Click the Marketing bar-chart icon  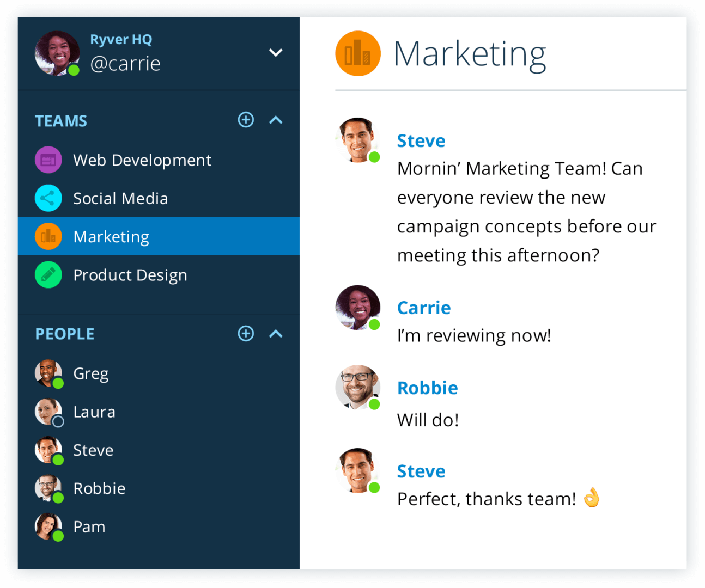[48, 236]
